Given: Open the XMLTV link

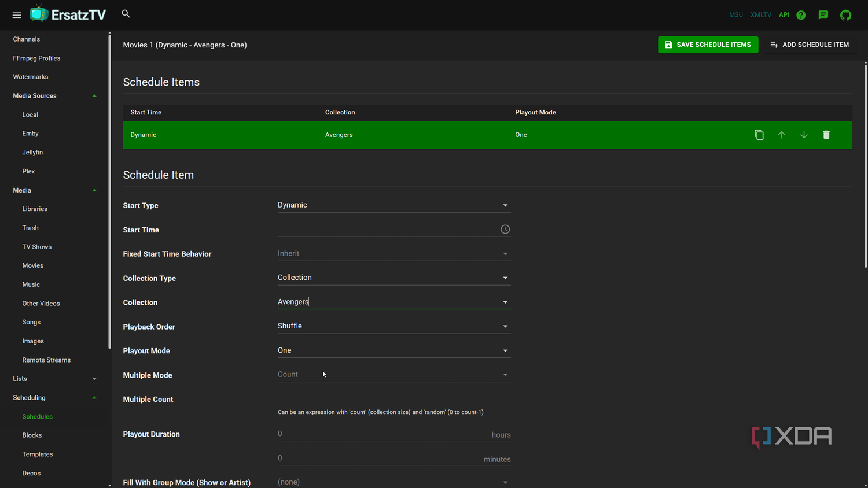Looking at the screenshot, I should point(761,15).
